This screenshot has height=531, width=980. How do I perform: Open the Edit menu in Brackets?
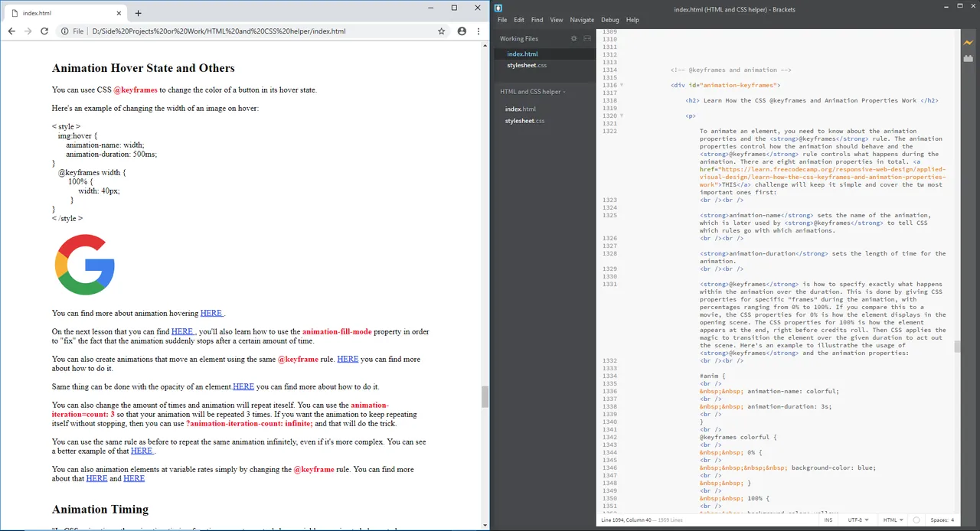click(519, 20)
